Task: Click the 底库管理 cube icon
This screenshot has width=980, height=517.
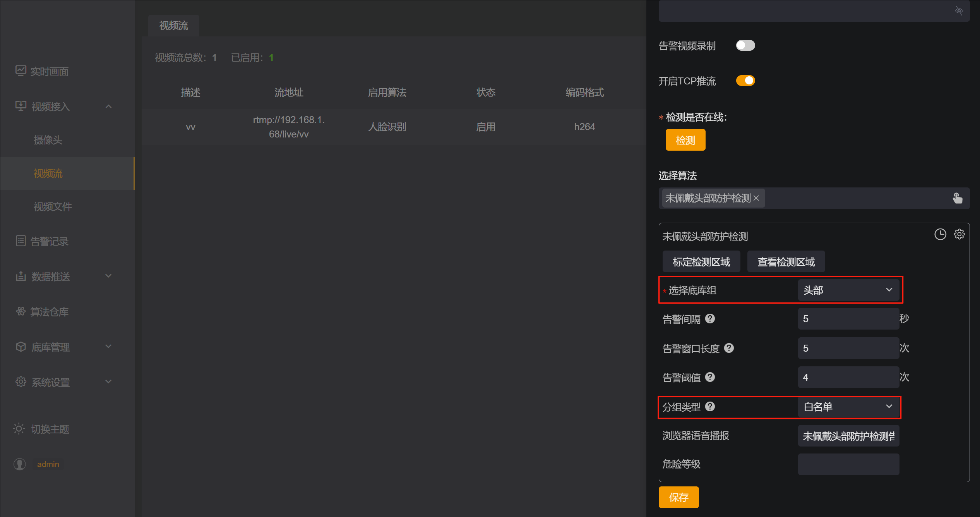Action: pos(21,347)
